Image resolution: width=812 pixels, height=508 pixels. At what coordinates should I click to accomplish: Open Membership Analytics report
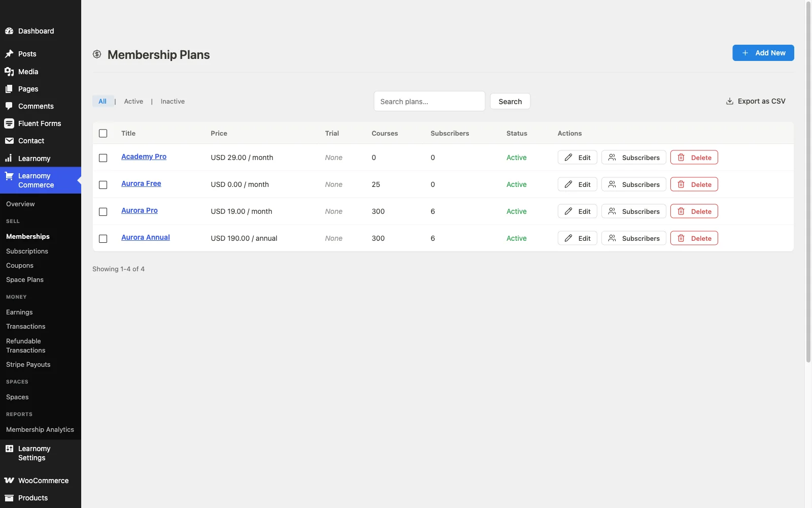[x=40, y=430]
